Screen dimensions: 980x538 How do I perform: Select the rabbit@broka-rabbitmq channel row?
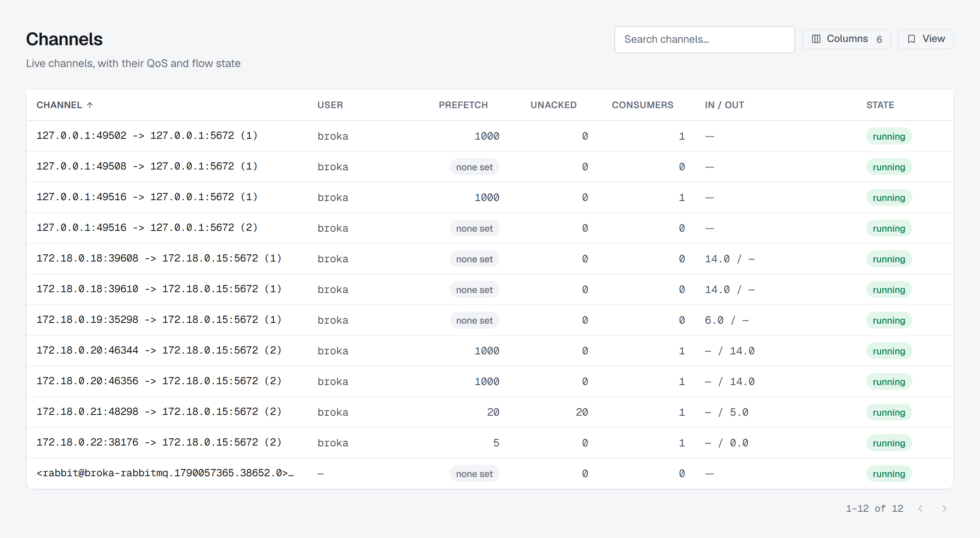point(490,473)
